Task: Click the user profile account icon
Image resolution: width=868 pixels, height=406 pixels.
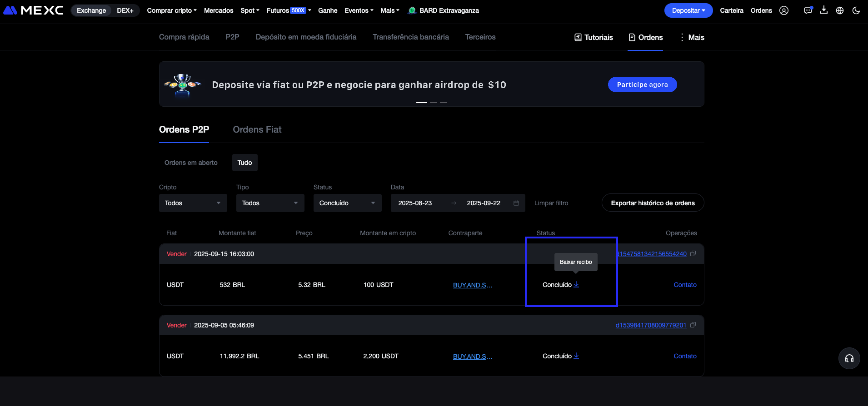Action: 784,10
